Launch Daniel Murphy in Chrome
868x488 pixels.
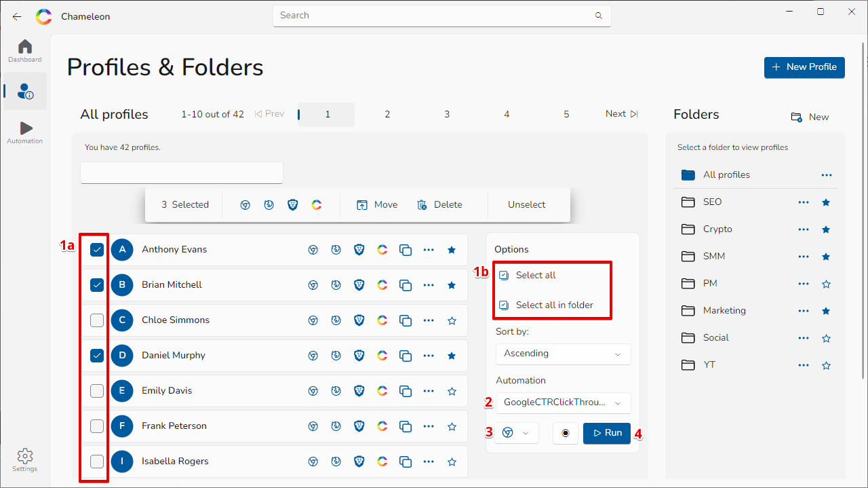tap(313, 356)
